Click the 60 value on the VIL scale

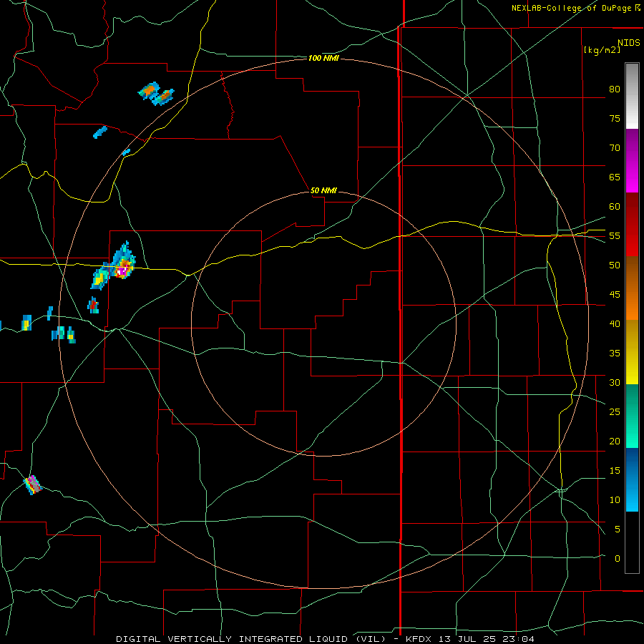click(x=615, y=207)
